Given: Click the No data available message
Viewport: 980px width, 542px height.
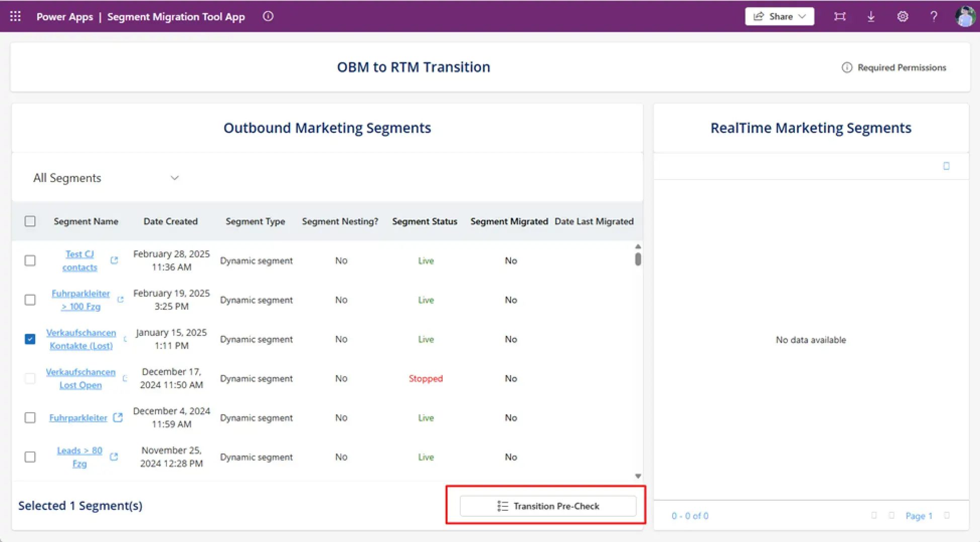Looking at the screenshot, I should [x=811, y=340].
